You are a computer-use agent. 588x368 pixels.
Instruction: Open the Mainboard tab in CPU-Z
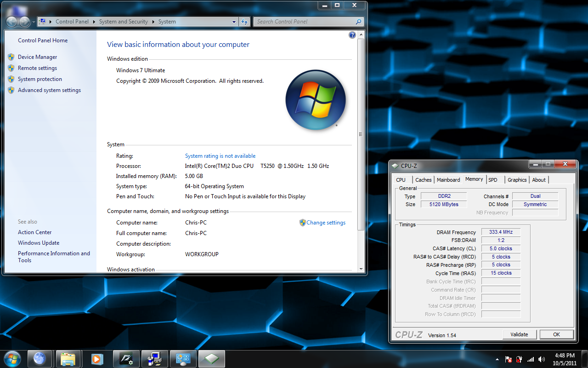(x=448, y=180)
